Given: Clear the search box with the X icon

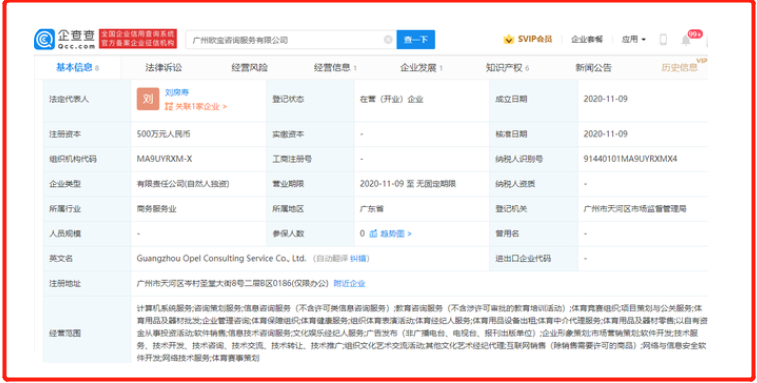Looking at the screenshot, I should [388, 40].
